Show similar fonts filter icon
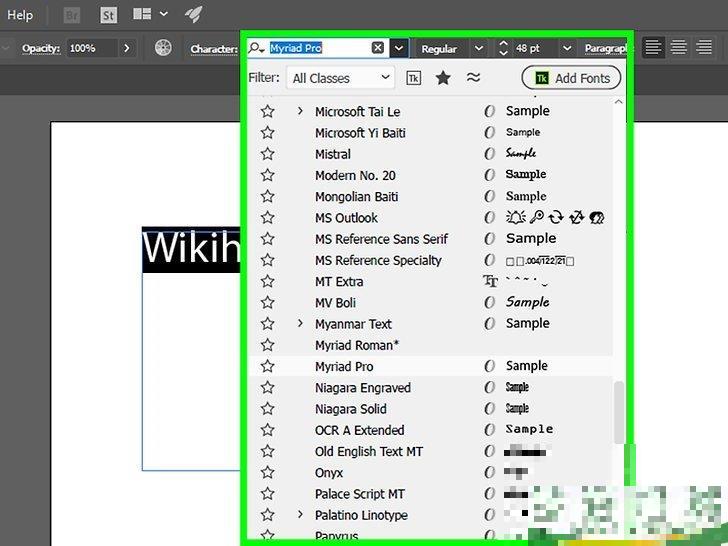 [x=473, y=78]
